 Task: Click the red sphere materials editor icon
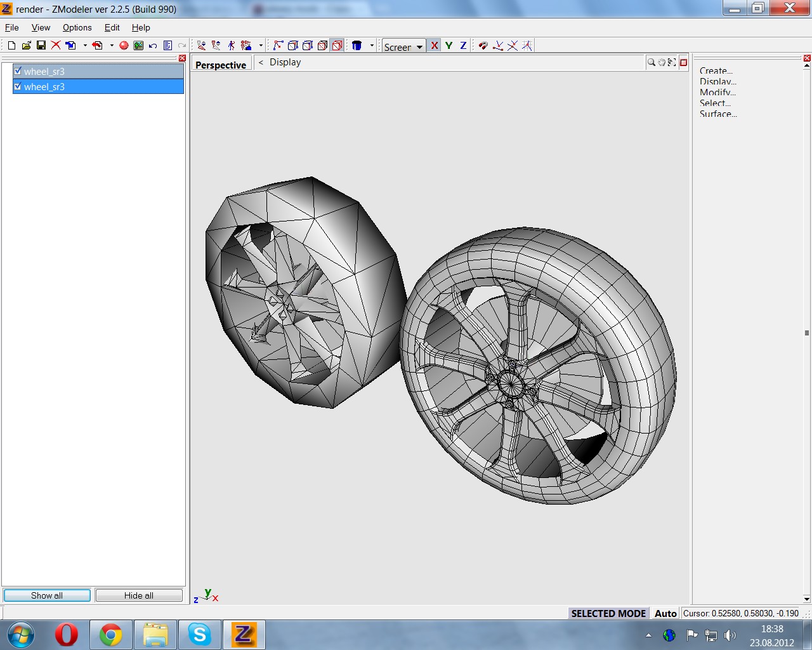[124, 45]
